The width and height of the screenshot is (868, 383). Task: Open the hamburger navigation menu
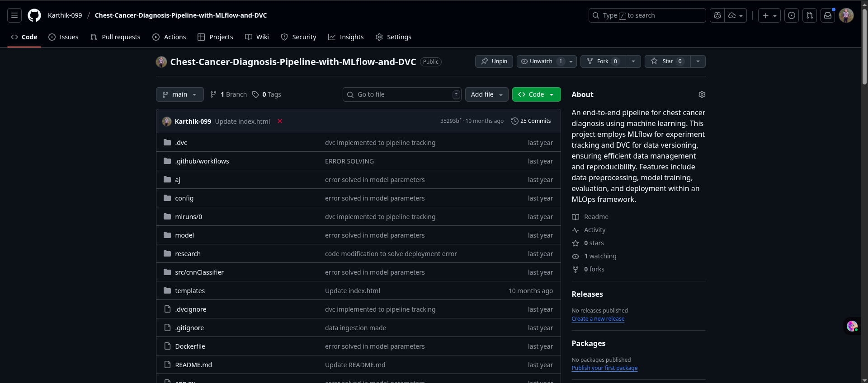point(14,15)
